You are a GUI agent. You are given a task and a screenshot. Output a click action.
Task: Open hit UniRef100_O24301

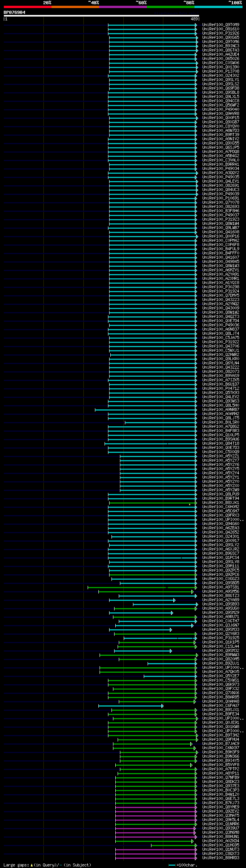click(x=221, y=537)
